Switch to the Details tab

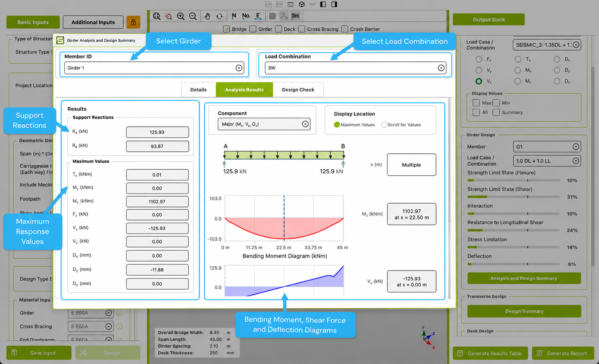point(198,90)
